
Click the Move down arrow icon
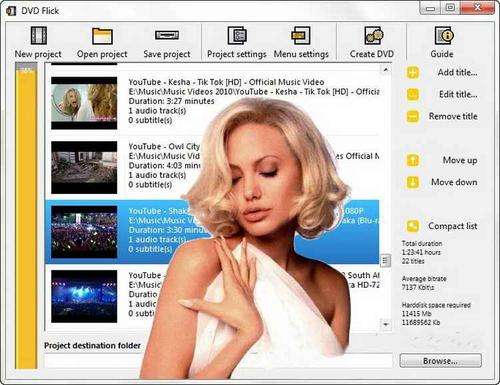pos(413,182)
